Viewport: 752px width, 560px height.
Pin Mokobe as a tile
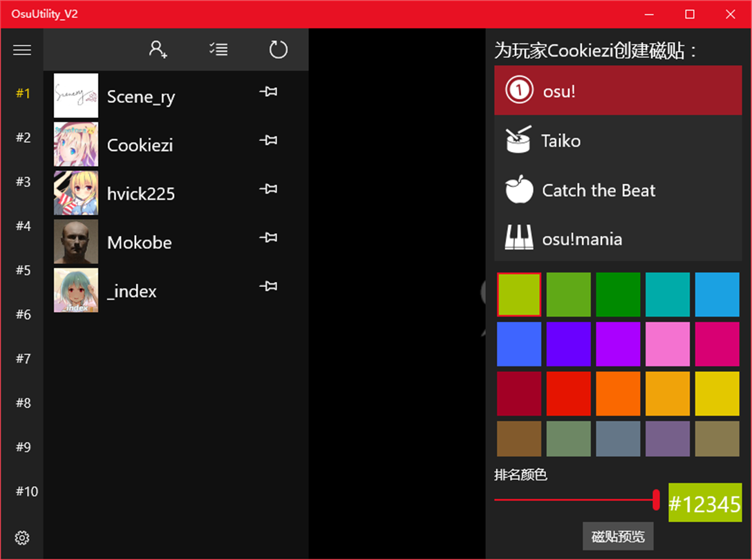[x=269, y=237]
